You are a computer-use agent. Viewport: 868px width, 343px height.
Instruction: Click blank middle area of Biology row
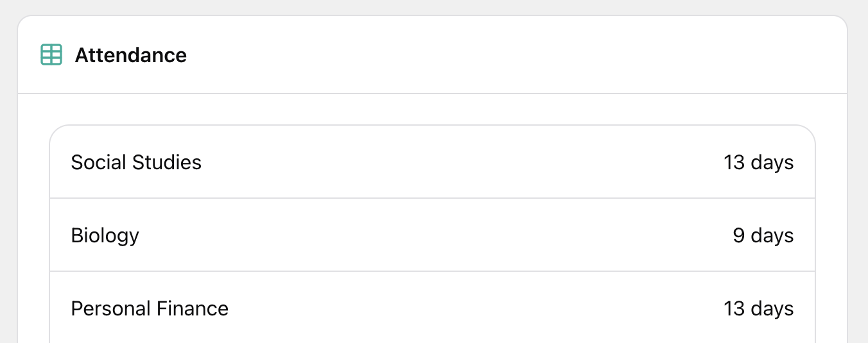[430, 235]
